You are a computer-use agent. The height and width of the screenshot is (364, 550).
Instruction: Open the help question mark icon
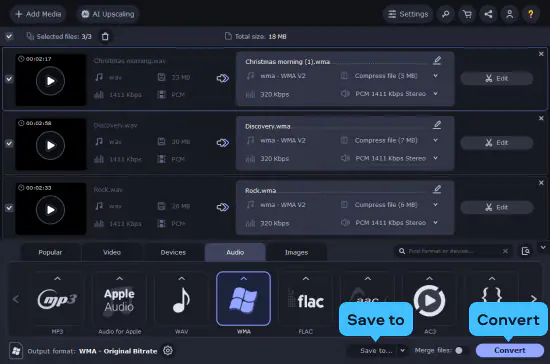click(531, 14)
